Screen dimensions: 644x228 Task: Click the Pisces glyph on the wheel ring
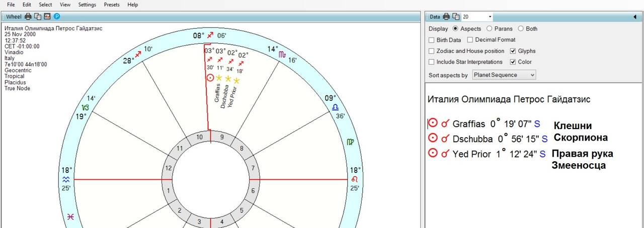(70, 217)
